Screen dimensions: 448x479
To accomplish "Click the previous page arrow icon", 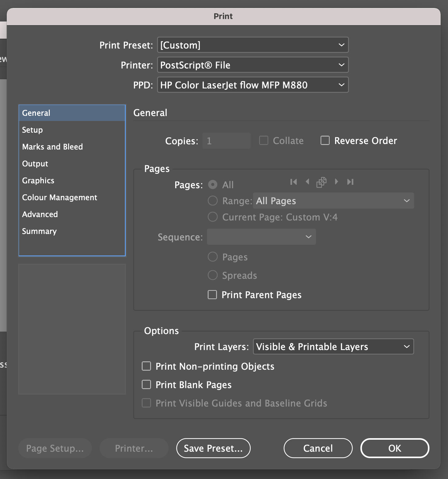I will 307,182.
